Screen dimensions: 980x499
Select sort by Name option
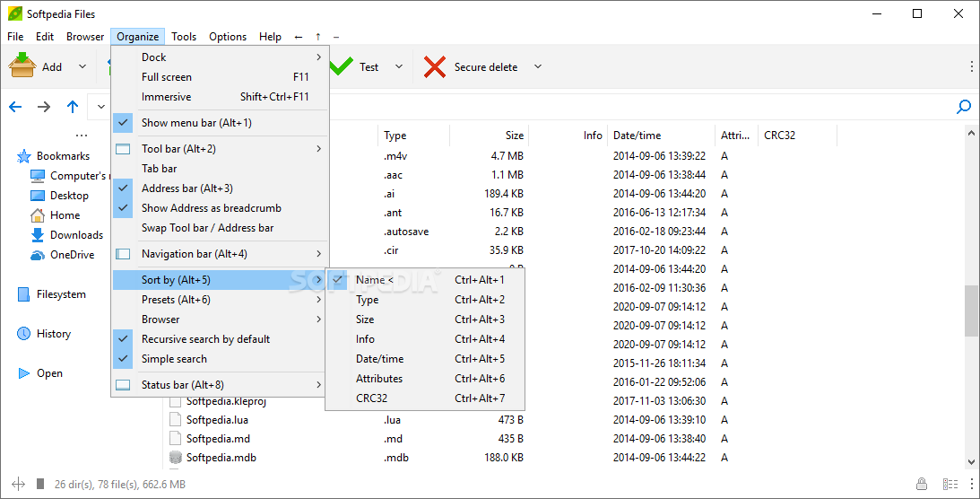(425, 279)
